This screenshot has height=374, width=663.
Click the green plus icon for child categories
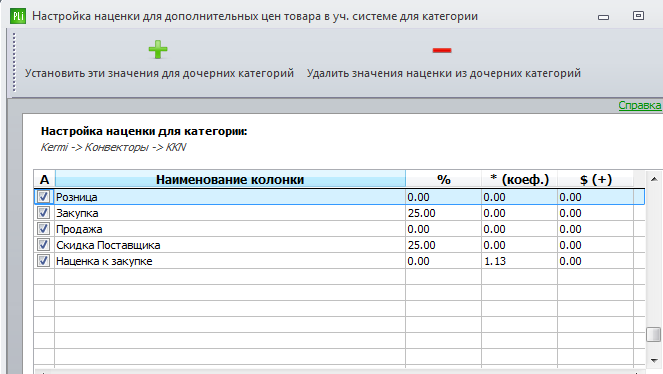pos(158,50)
